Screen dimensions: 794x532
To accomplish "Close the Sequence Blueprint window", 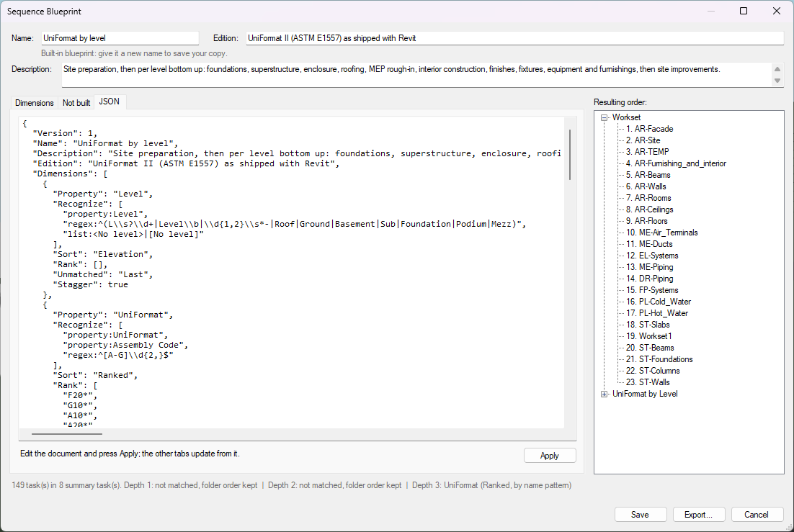I will point(776,11).
